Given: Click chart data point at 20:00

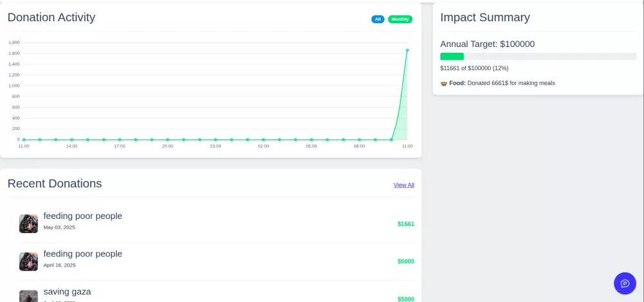Looking at the screenshot, I should (x=167, y=139).
